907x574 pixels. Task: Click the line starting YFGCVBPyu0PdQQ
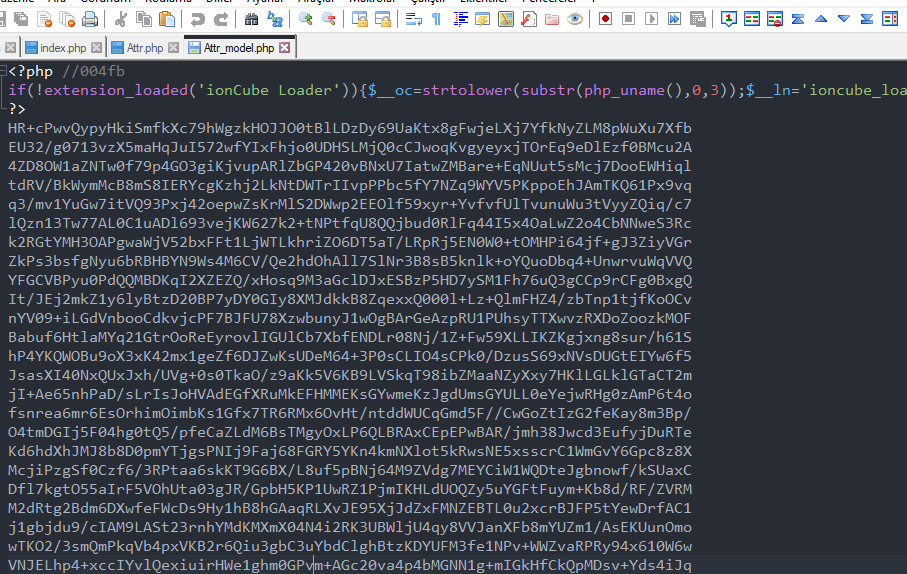[x=350, y=280]
